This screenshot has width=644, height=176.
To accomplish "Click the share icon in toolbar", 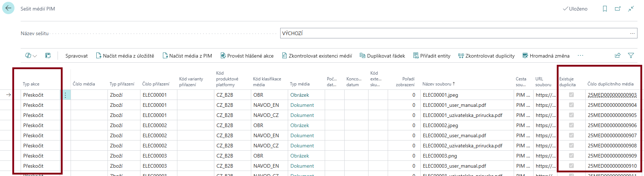I will pos(618,55).
